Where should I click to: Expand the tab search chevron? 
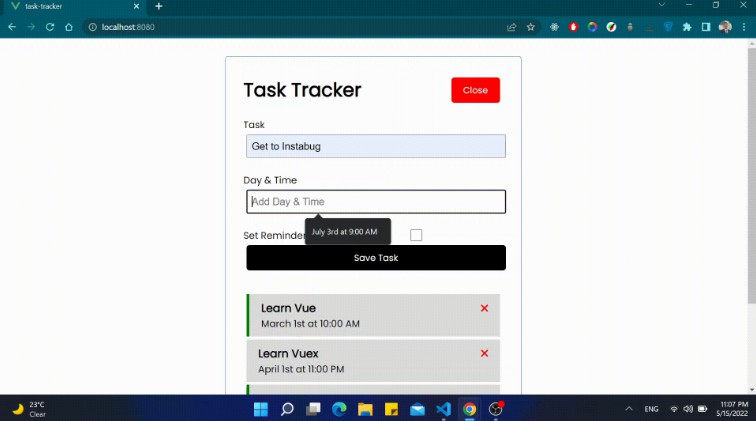point(663,6)
